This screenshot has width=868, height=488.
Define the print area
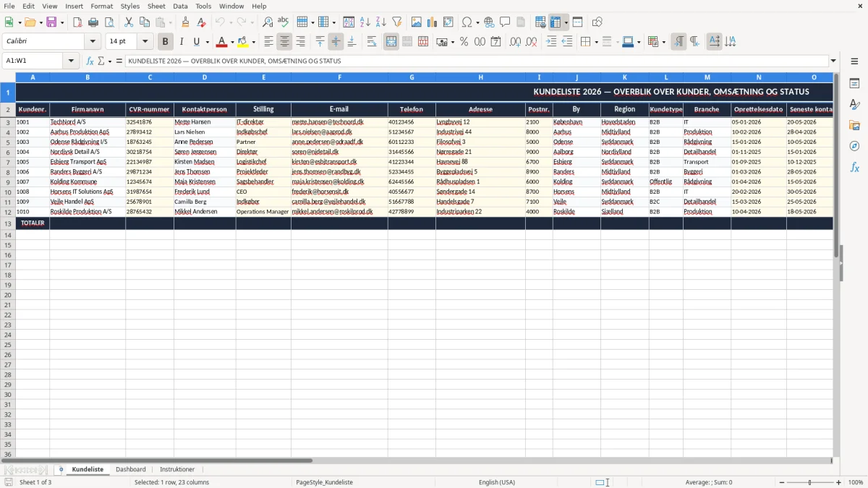[x=540, y=22]
